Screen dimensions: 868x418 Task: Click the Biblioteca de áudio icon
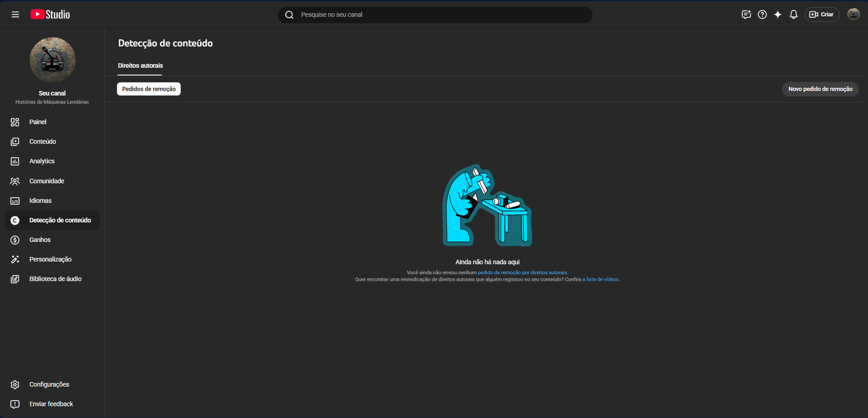pyautogui.click(x=15, y=279)
